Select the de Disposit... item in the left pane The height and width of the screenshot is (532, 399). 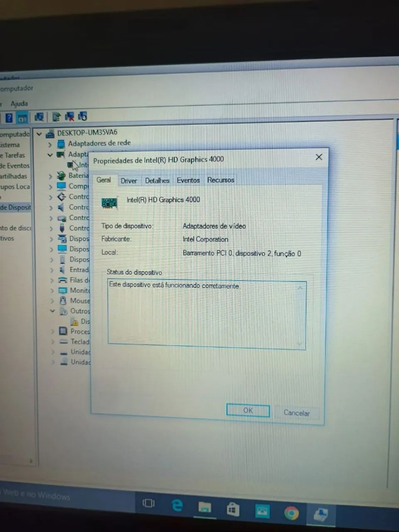pos(15,207)
